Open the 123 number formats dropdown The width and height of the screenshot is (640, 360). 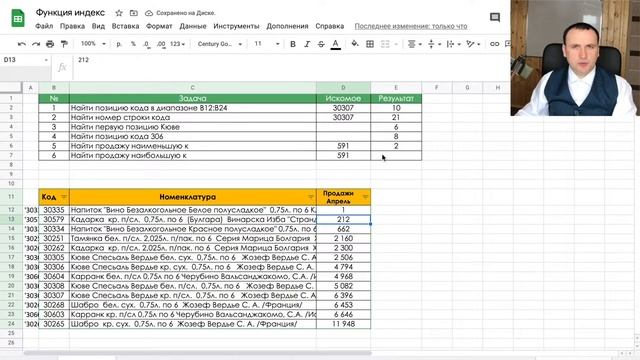coord(178,44)
